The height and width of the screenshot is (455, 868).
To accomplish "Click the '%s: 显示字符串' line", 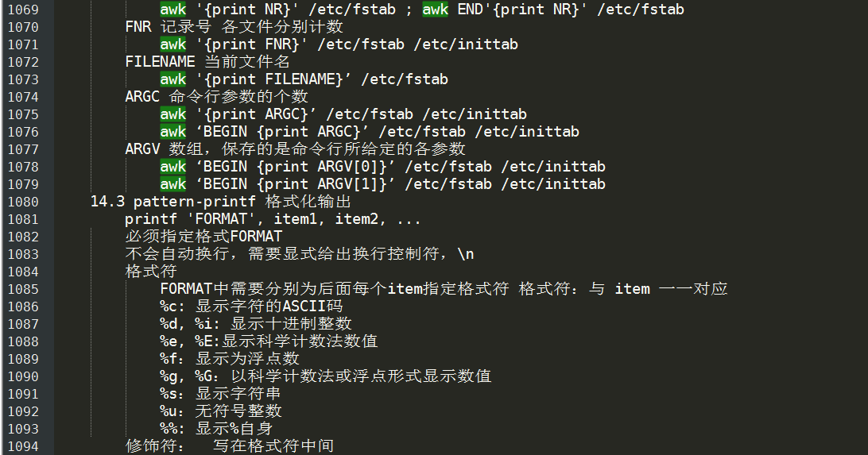I will point(220,394).
